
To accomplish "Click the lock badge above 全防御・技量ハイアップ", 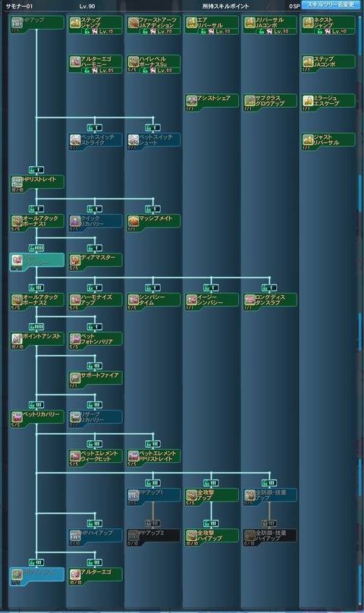I will (x=269, y=523).
